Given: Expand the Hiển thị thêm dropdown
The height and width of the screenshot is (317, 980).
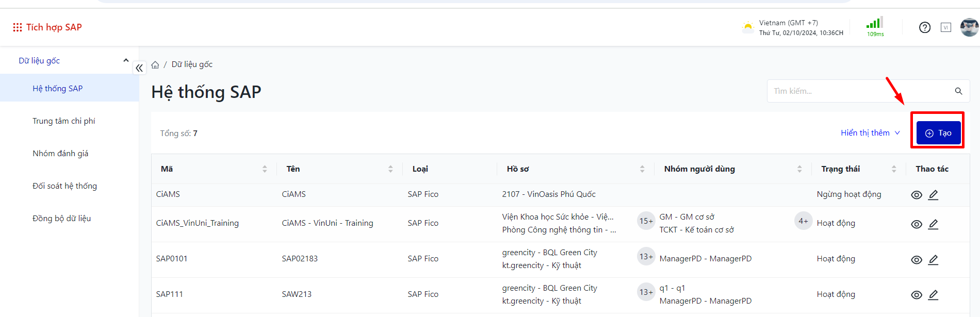Looking at the screenshot, I should coord(870,133).
